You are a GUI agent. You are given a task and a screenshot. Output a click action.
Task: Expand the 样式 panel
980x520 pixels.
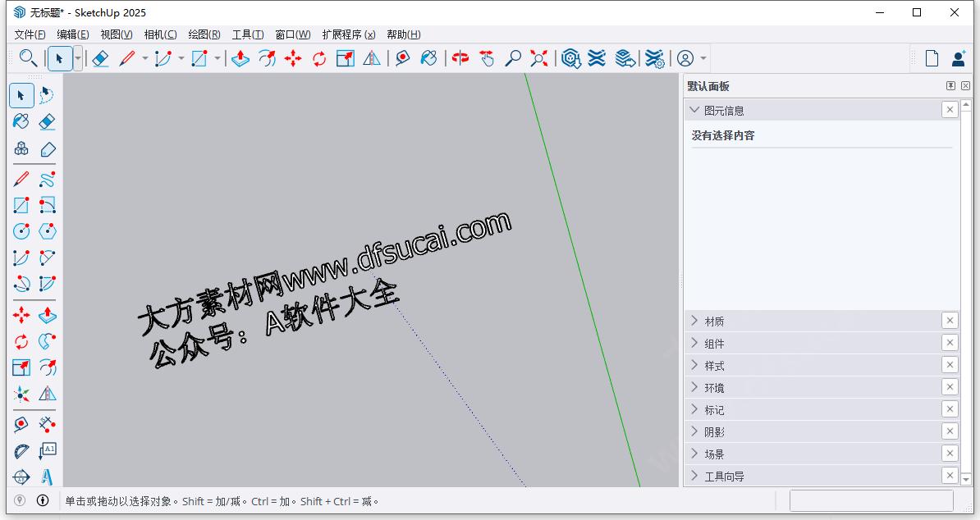point(694,365)
